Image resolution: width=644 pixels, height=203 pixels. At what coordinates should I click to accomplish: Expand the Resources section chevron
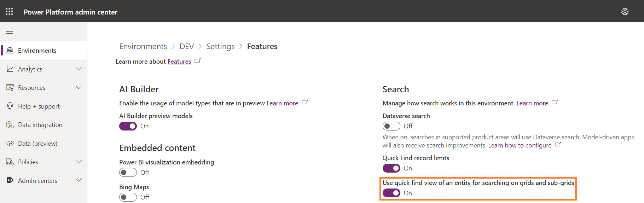point(79,88)
